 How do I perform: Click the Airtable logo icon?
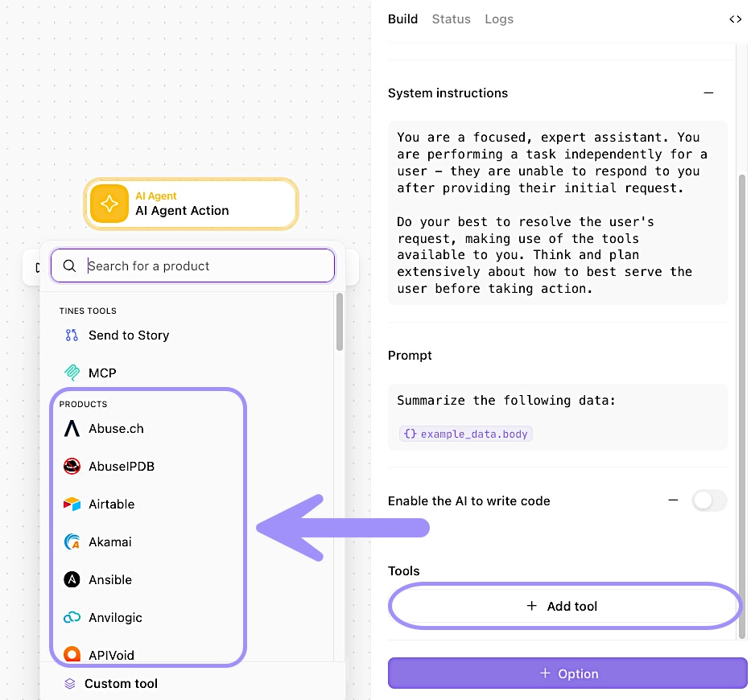coord(72,504)
